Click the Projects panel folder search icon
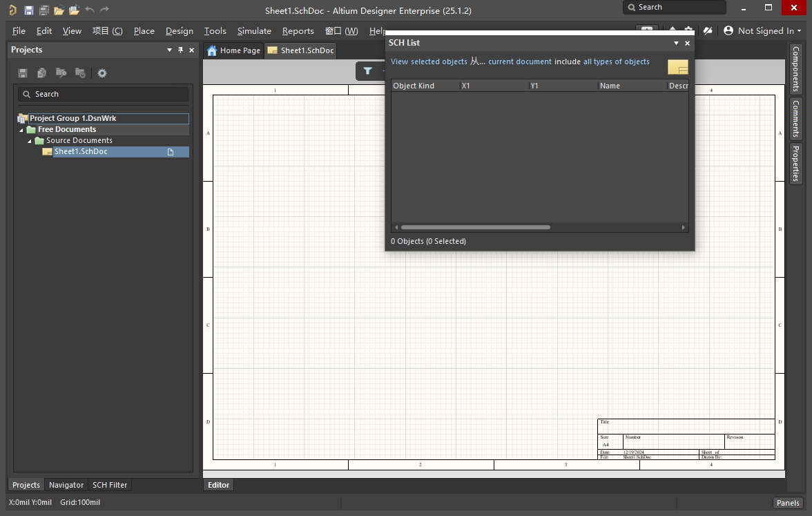The width and height of the screenshot is (812, 516). tap(61, 73)
